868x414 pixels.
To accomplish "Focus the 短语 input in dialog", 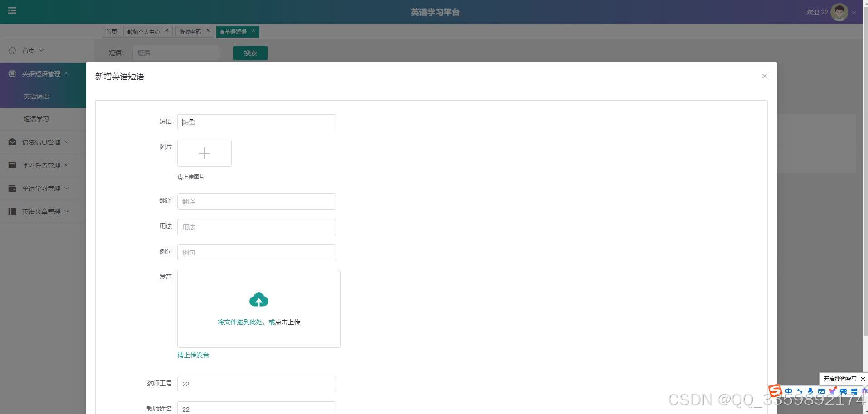I will [257, 122].
